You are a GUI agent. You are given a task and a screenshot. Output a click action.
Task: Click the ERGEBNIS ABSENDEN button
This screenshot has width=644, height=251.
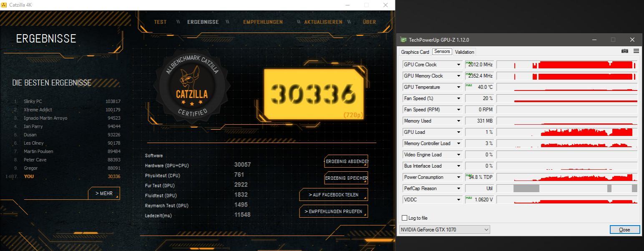tap(346, 161)
